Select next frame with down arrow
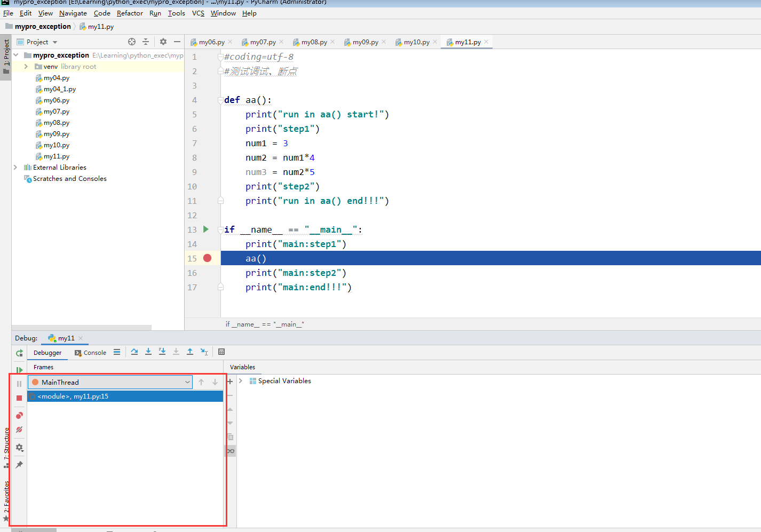 click(x=215, y=382)
